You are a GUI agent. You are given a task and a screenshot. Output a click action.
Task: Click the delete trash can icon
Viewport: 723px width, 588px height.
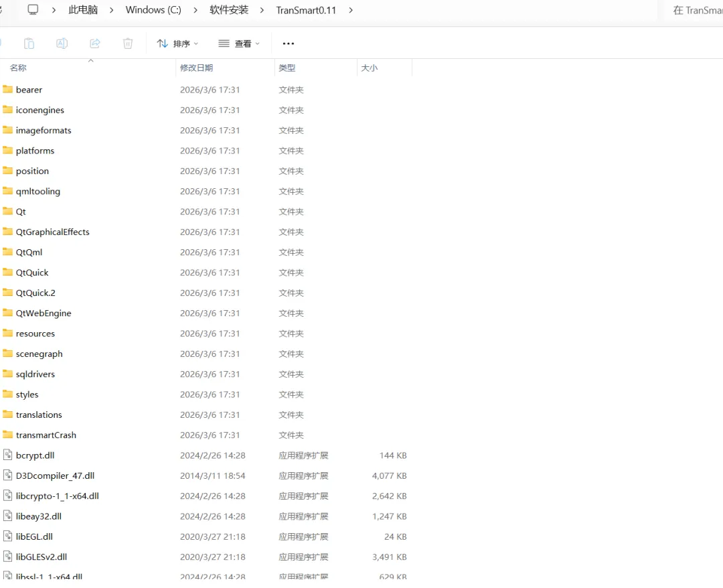pos(128,44)
